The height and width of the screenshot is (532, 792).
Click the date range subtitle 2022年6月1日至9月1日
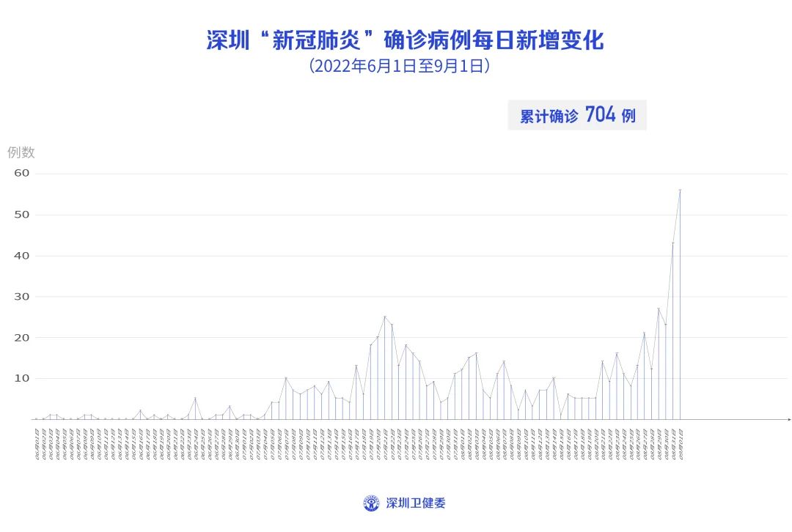tap(400, 66)
